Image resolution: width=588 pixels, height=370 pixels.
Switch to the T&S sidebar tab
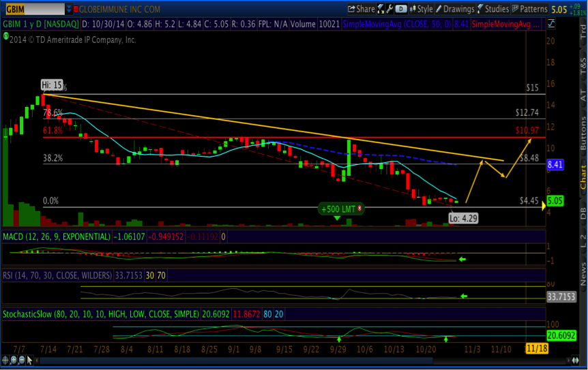point(583,65)
